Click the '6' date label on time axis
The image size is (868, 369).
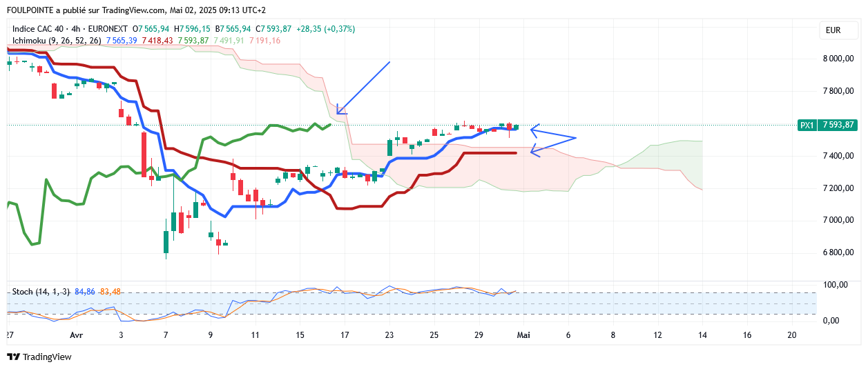click(x=568, y=335)
